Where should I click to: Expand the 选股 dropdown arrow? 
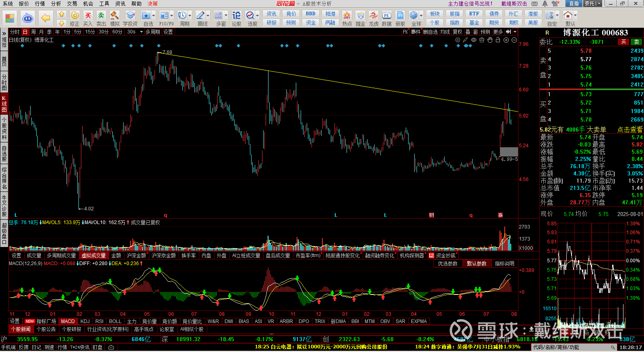tap(258, 16)
